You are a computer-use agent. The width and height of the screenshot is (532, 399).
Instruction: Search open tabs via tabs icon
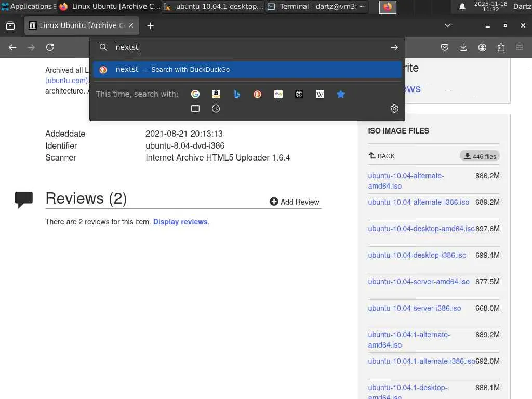tap(195, 109)
